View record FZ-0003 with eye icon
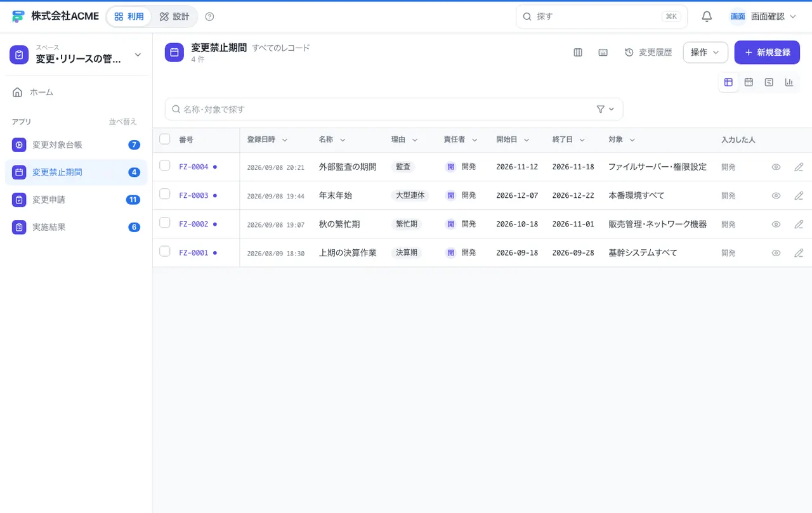 click(x=776, y=196)
